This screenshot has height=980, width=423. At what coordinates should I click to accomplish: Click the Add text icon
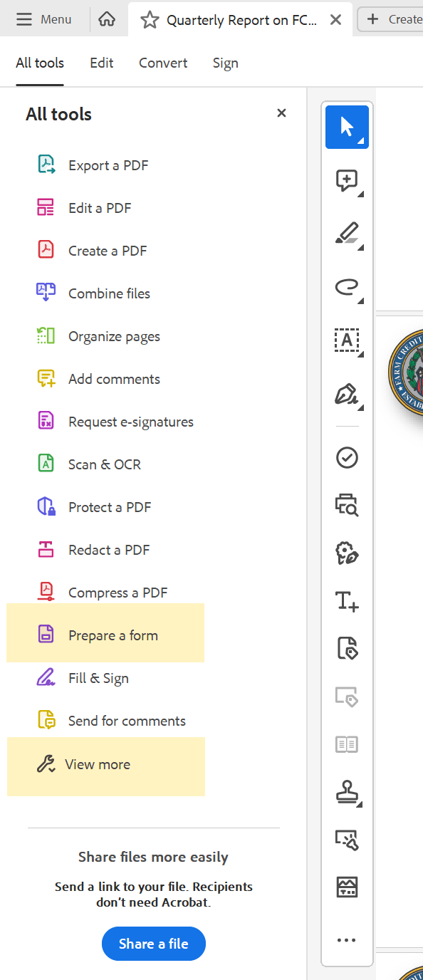347,600
